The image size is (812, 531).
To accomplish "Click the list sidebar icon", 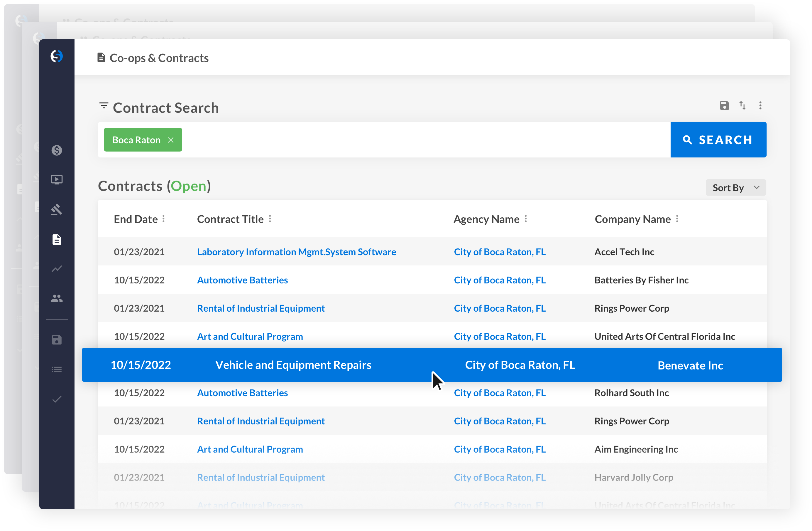I will [57, 369].
